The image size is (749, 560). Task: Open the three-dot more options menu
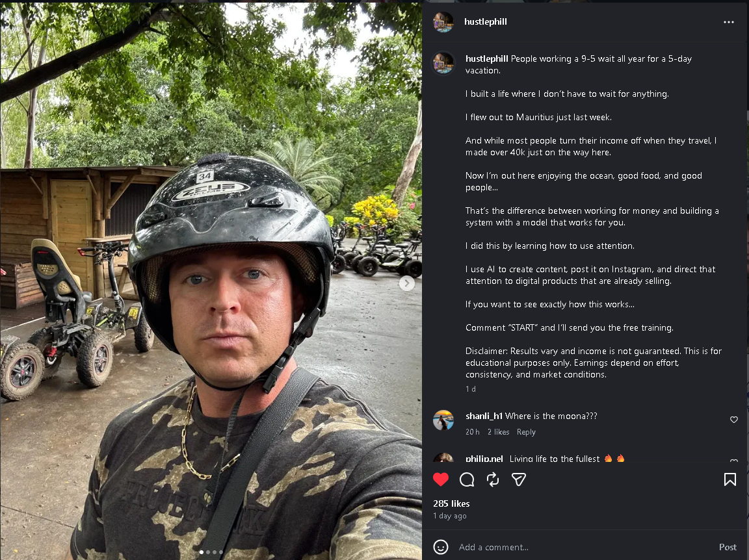point(729,22)
